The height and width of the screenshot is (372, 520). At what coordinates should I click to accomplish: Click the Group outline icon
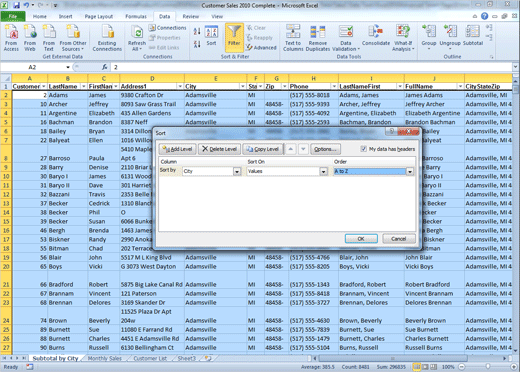(x=429, y=37)
